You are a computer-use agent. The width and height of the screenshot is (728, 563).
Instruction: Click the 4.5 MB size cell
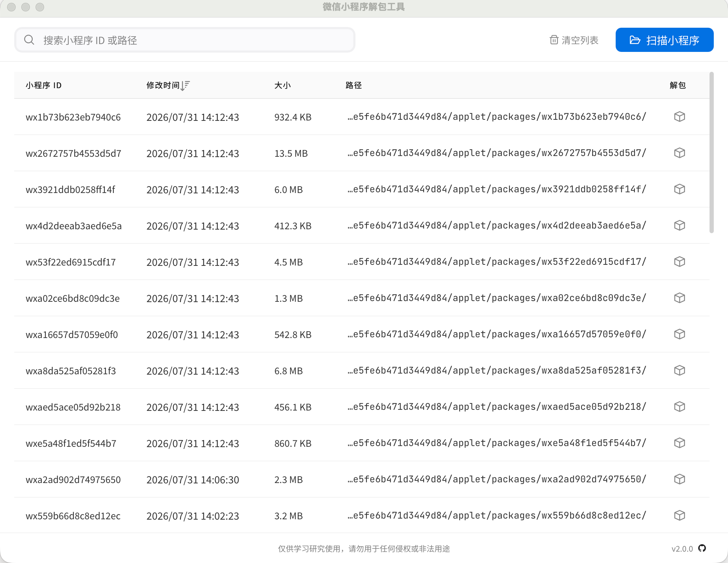coord(289,262)
